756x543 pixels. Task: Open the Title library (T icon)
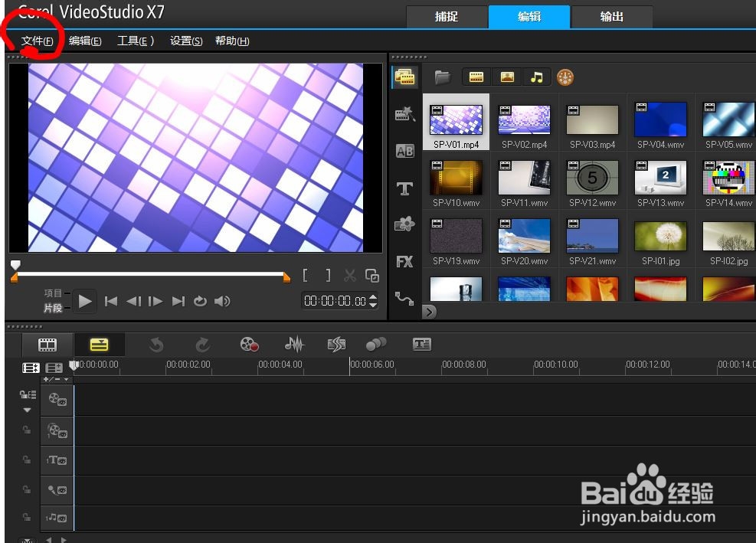click(404, 188)
